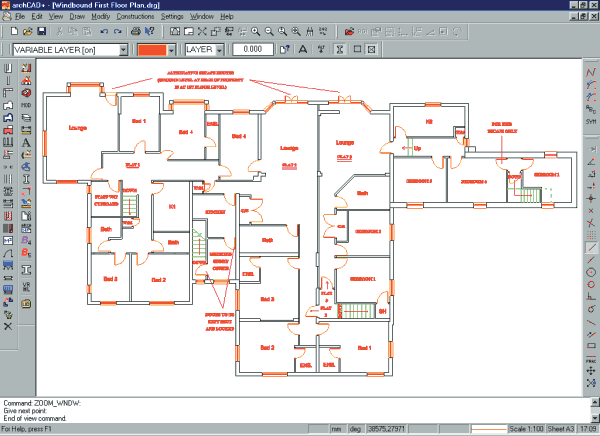Click the Open file folder icon
This screenshot has height=436, width=600.
coord(25,32)
